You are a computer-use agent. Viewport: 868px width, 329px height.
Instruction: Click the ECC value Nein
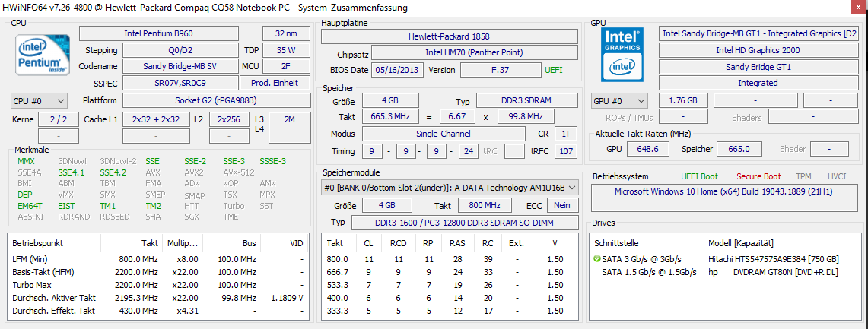(x=563, y=205)
